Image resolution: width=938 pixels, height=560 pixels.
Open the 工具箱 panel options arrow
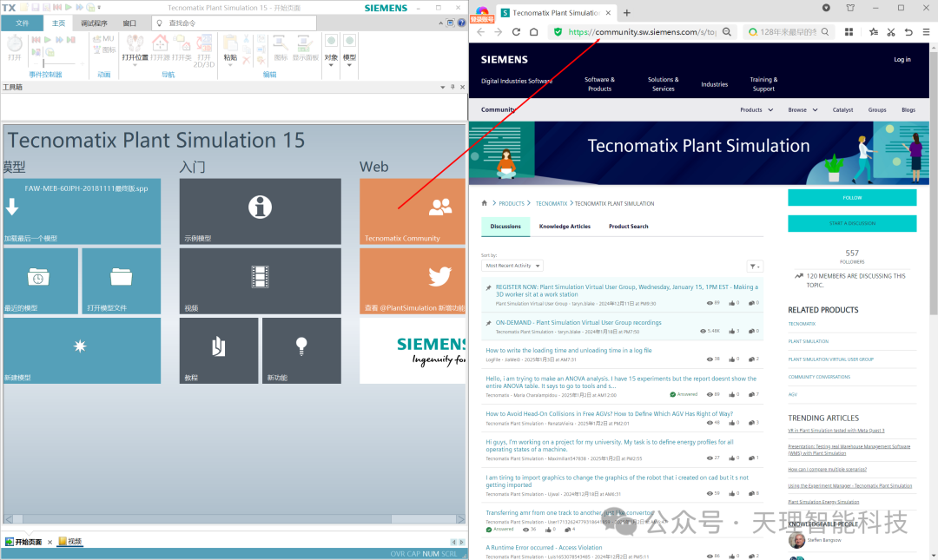[443, 87]
